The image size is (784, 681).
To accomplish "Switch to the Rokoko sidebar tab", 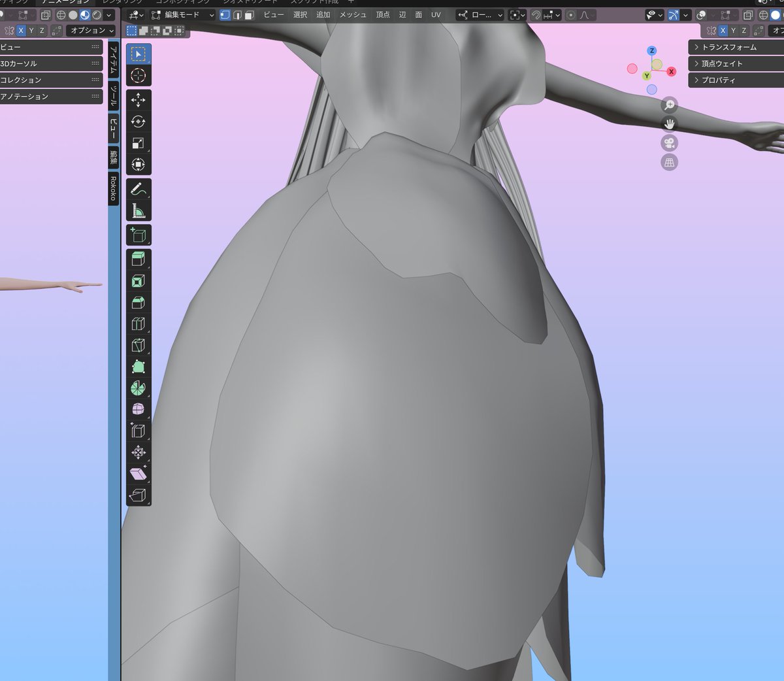I will coord(113,188).
